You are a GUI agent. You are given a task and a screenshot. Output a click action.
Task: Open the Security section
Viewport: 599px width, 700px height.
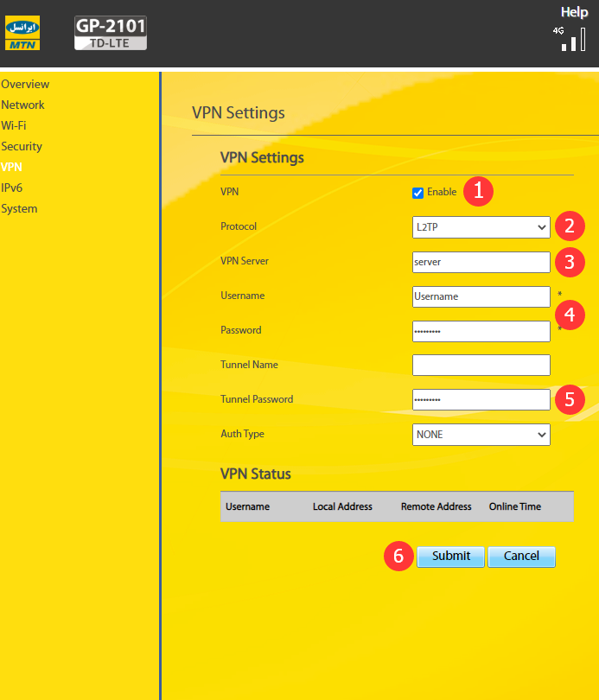click(x=22, y=147)
